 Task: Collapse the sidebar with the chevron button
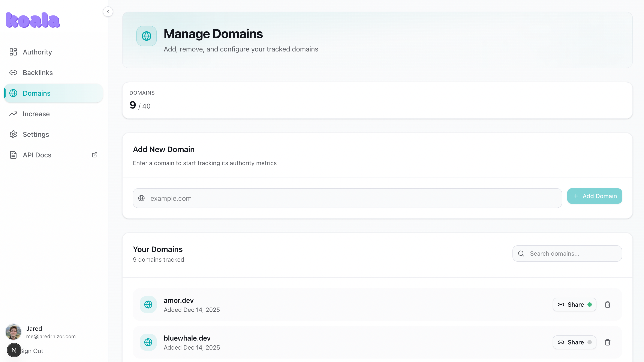pyautogui.click(x=108, y=12)
